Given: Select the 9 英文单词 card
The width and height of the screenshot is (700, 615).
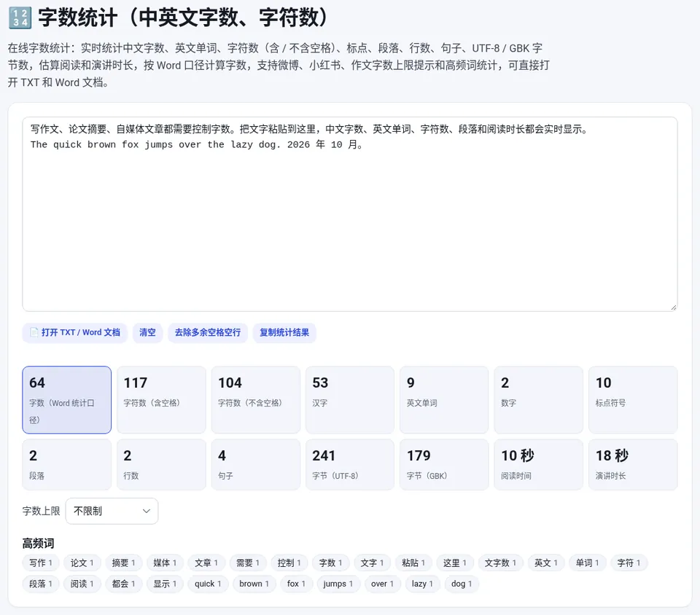Looking at the screenshot, I should pyautogui.click(x=444, y=399).
